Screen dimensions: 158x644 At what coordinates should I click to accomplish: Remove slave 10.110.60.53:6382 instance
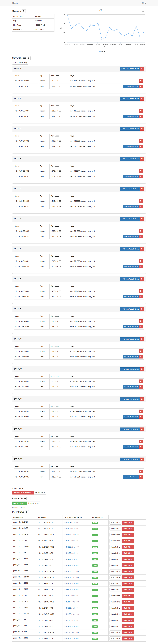141,146
